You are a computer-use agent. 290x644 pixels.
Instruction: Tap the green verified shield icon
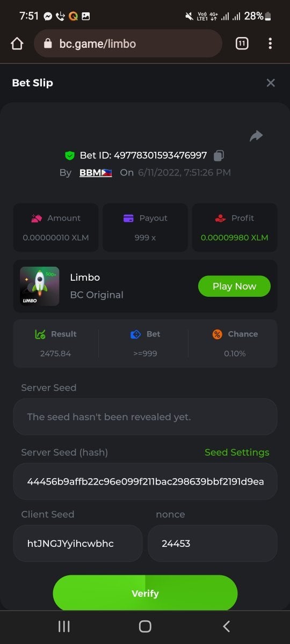click(69, 156)
